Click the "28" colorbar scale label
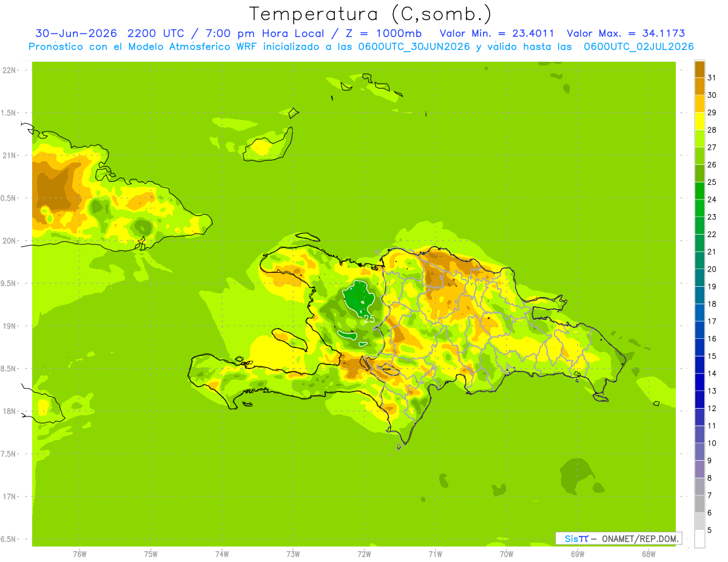Screen dimensions: 728x562 pos(712,130)
